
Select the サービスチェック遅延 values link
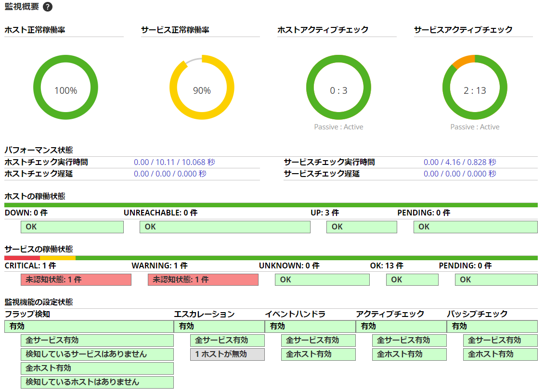click(460, 174)
